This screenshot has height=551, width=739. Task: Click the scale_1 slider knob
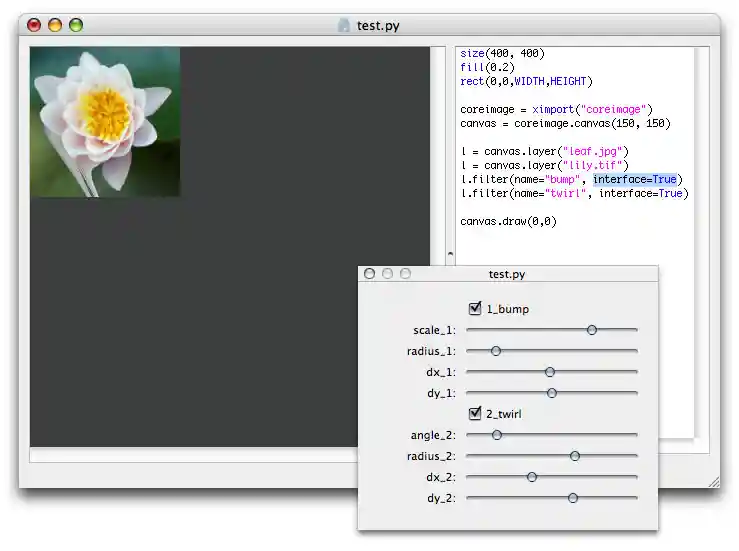tap(592, 329)
